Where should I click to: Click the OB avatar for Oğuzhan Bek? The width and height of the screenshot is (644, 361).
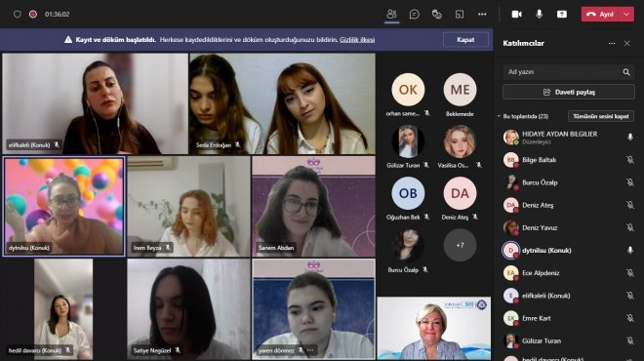click(408, 193)
